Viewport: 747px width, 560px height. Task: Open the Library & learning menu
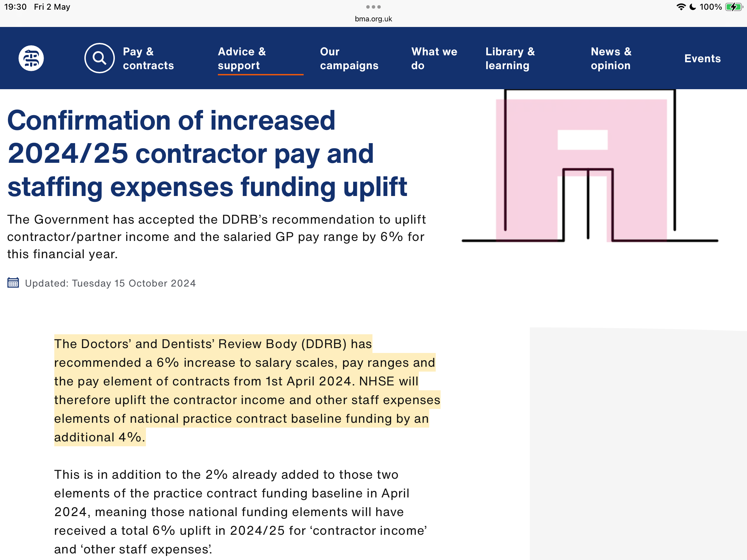[510, 58]
